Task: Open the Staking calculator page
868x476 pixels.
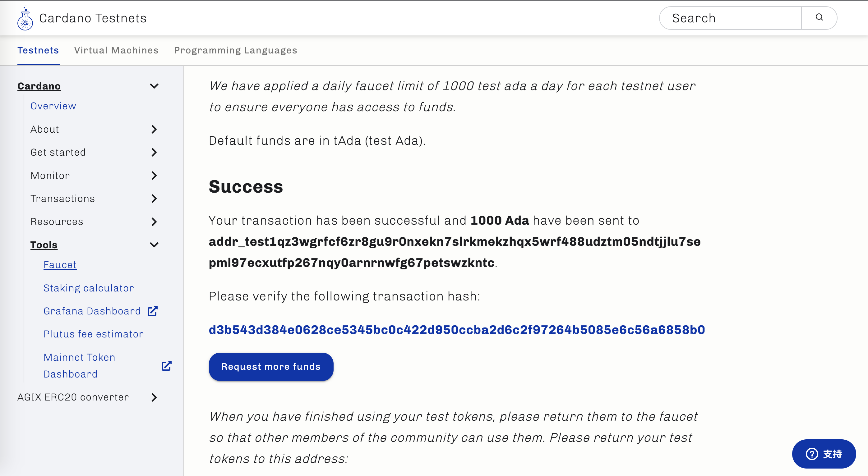Action: [89, 288]
